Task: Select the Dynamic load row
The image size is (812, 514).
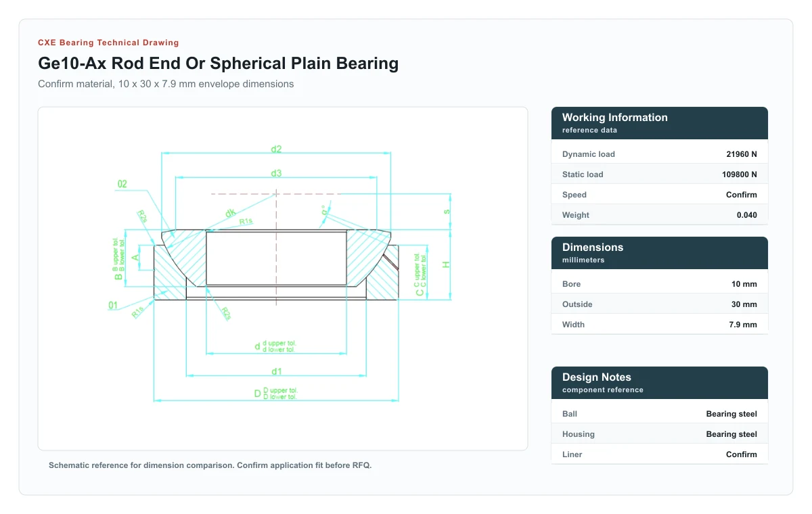Action: click(660, 154)
